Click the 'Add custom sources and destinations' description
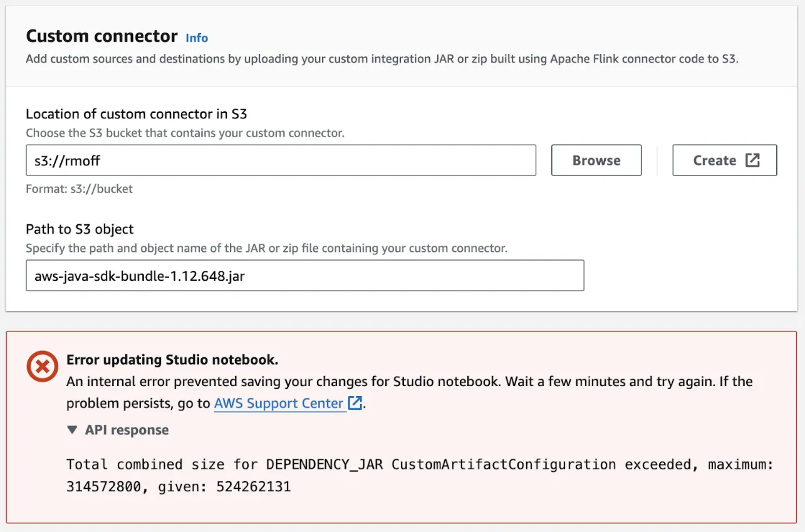The image size is (805, 532). coord(382,60)
